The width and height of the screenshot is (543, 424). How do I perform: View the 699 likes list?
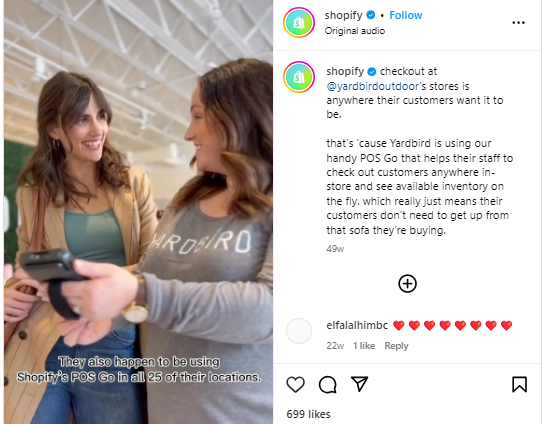pyautogui.click(x=308, y=414)
